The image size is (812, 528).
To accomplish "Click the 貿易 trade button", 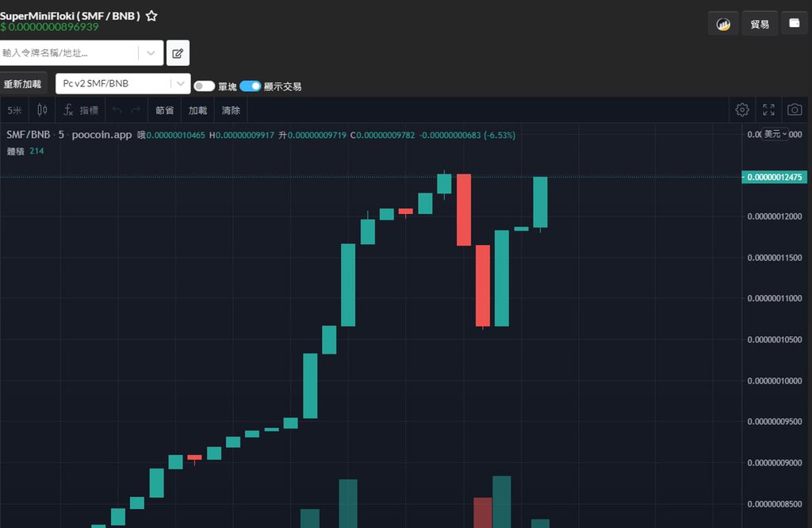I will [x=760, y=24].
